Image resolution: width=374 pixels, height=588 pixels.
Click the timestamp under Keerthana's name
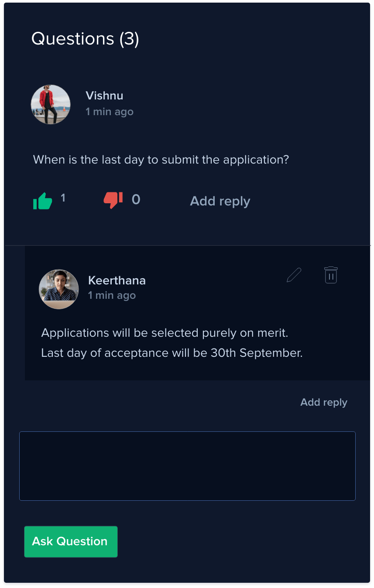[x=112, y=295]
